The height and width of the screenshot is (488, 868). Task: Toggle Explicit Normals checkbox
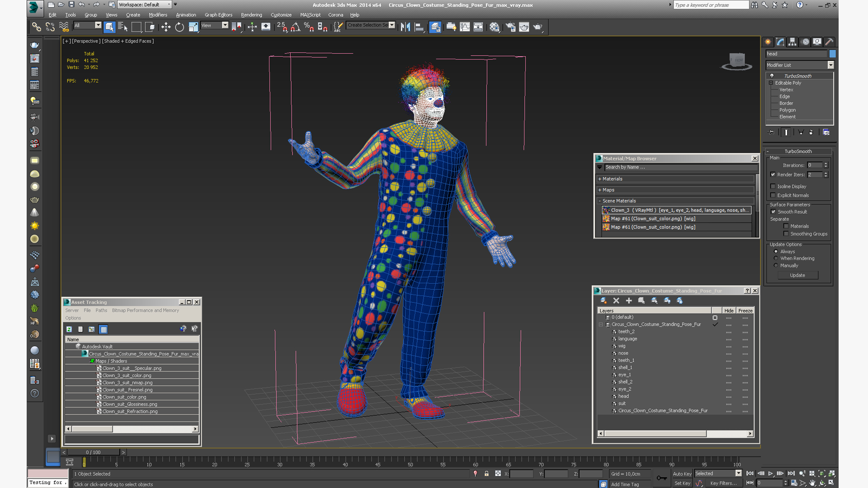click(x=773, y=195)
